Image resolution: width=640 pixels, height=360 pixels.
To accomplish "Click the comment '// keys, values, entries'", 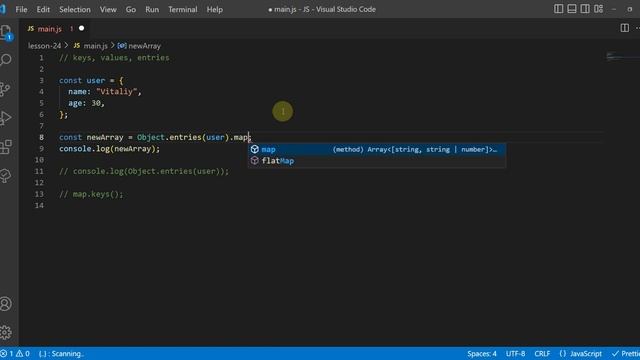I will [x=114, y=58].
